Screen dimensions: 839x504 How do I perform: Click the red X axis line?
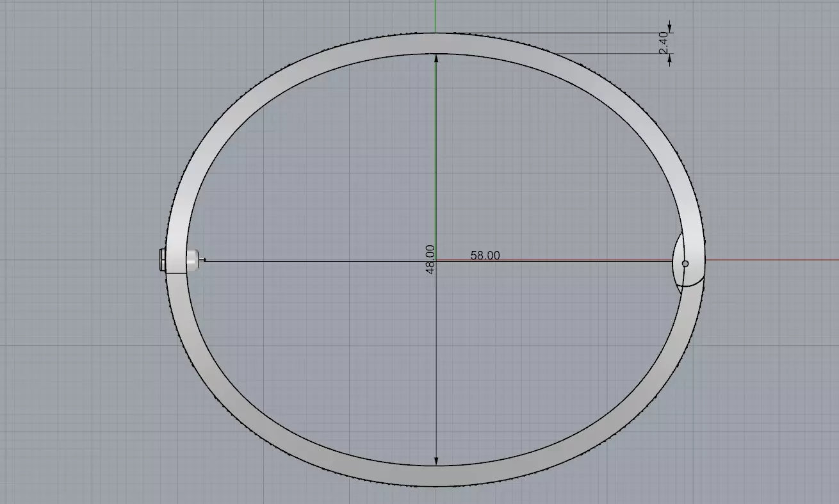[769, 260]
